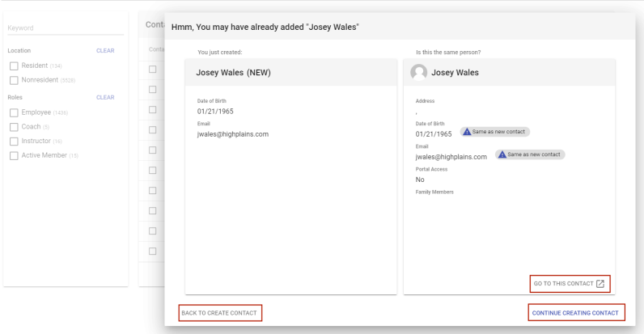Viewport: 644px width, 334px height.
Task: Click the existing contact's jwales@highplains.com email
Action: 451,157
